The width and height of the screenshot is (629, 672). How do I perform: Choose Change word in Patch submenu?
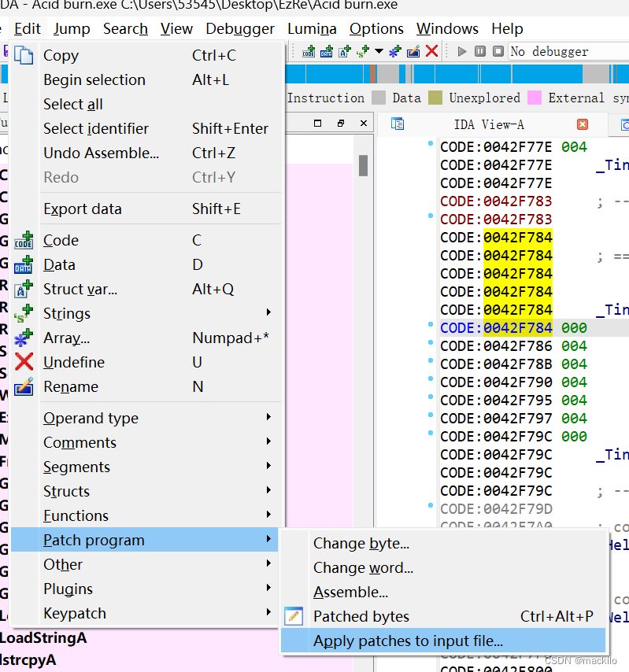443,567
